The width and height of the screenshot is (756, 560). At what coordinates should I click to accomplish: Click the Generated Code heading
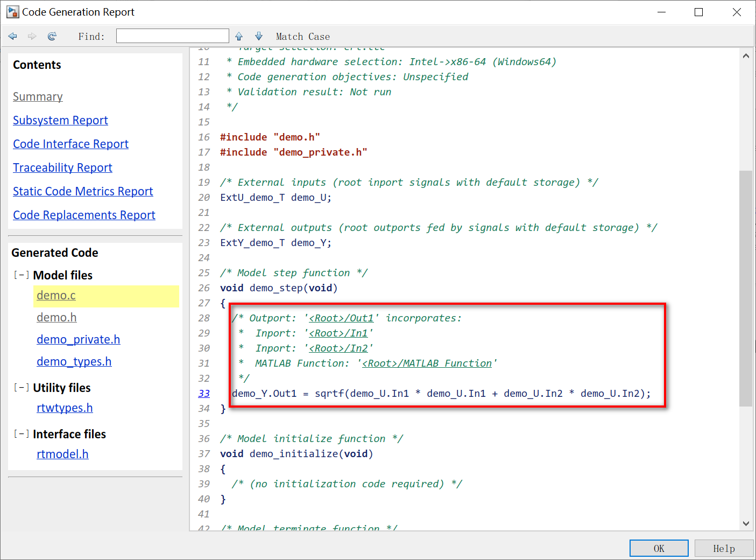55,253
